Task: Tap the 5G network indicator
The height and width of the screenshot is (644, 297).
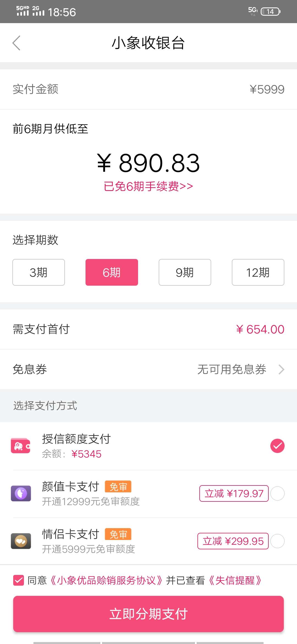Action: [x=253, y=11]
